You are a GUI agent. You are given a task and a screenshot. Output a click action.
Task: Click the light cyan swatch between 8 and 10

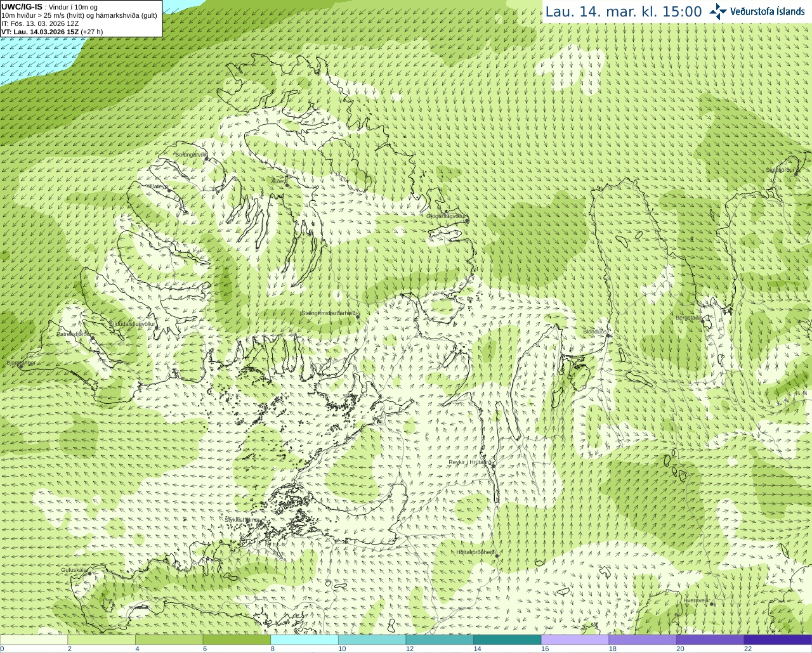[x=304, y=640]
